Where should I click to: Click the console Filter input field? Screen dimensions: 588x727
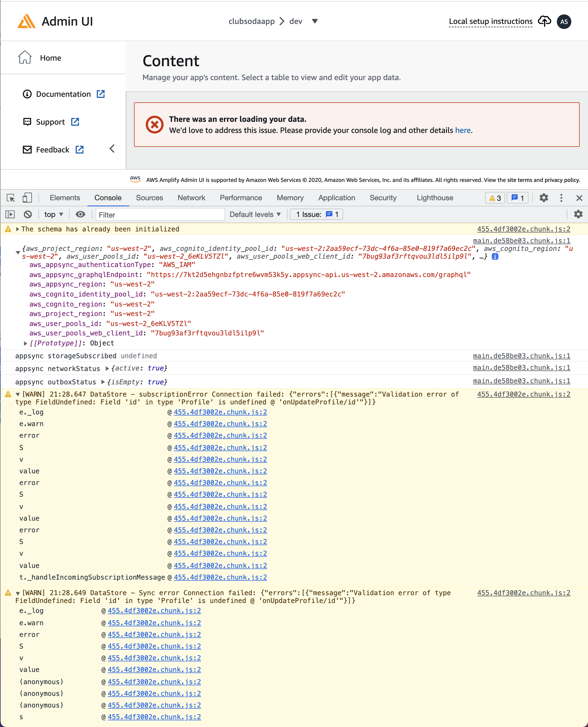click(x=159, y=214)
